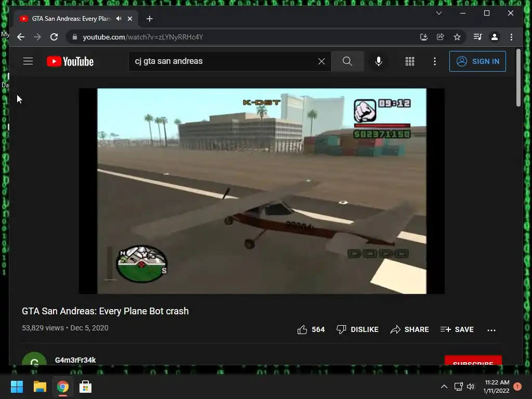
Task: Open the notification badge in tray
Action: 517,387
